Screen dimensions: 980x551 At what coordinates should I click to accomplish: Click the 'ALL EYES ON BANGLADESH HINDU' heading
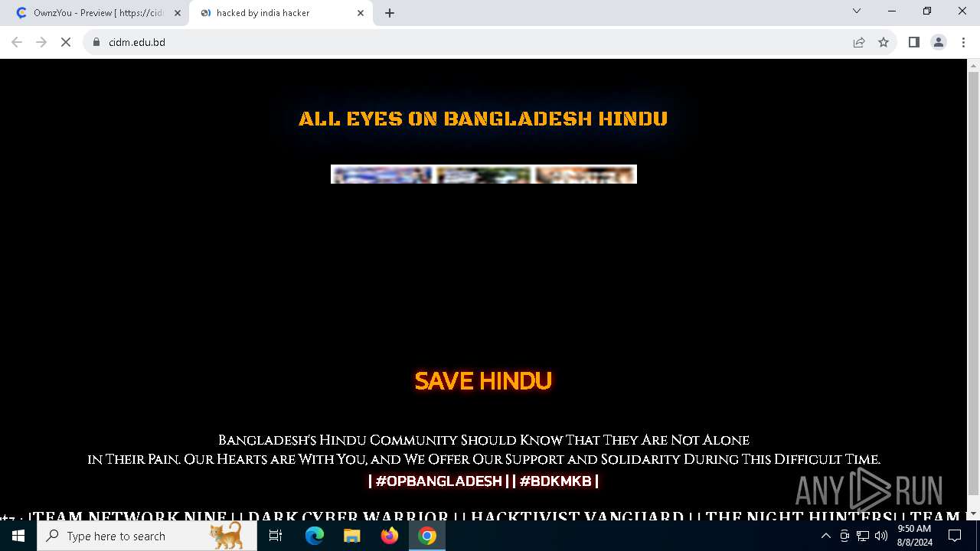coord(483,119)
